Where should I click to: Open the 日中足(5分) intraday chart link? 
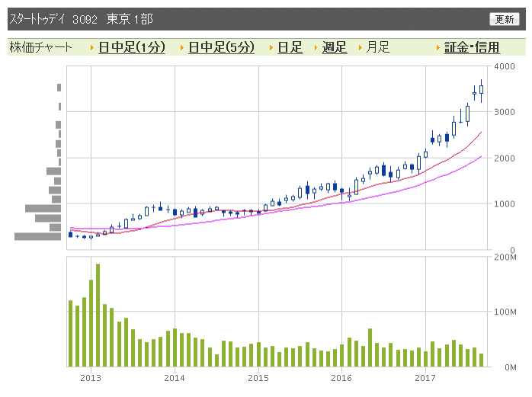point(221,47)
